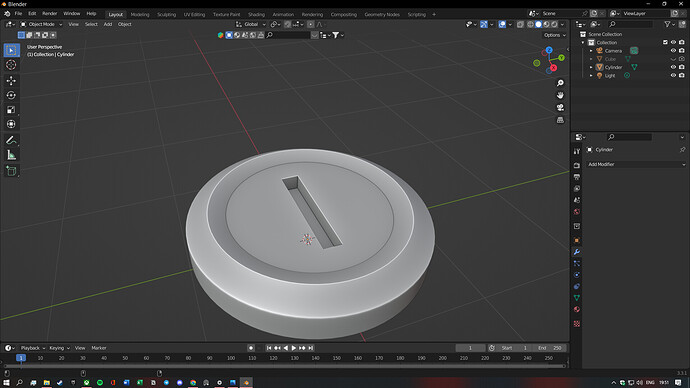690x388 pixels.
Task: Select the Scale tool
Action: point(11,110)
